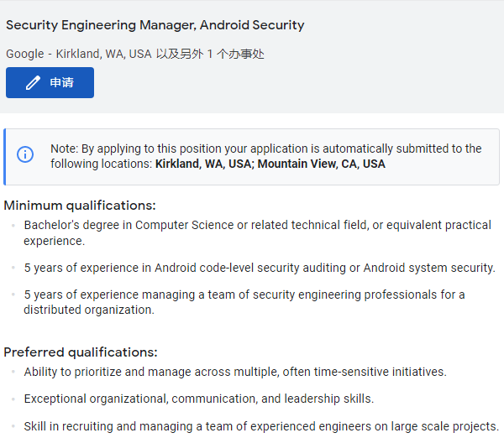Click the prioritize time-sensitive initiatives bullet
The height and width of the screenshot is (438, 504).
click(235, 372)
